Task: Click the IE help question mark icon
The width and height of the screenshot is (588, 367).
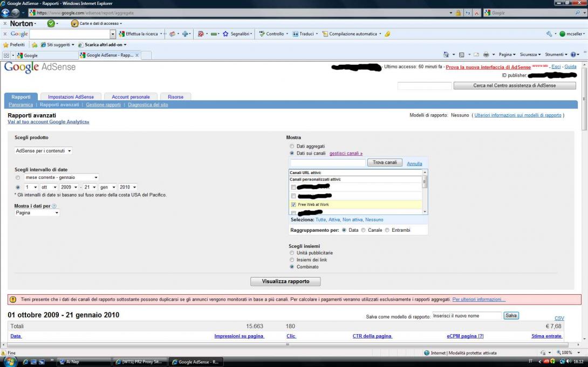Action: pyautogui.click(x=573, y=54)
